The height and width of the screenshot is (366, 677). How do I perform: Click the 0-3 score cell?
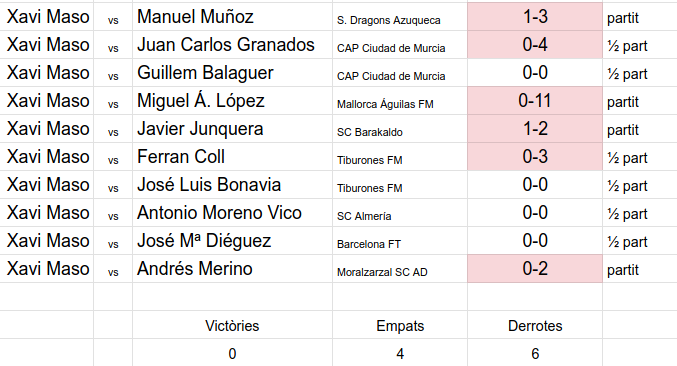click(535, 157)
